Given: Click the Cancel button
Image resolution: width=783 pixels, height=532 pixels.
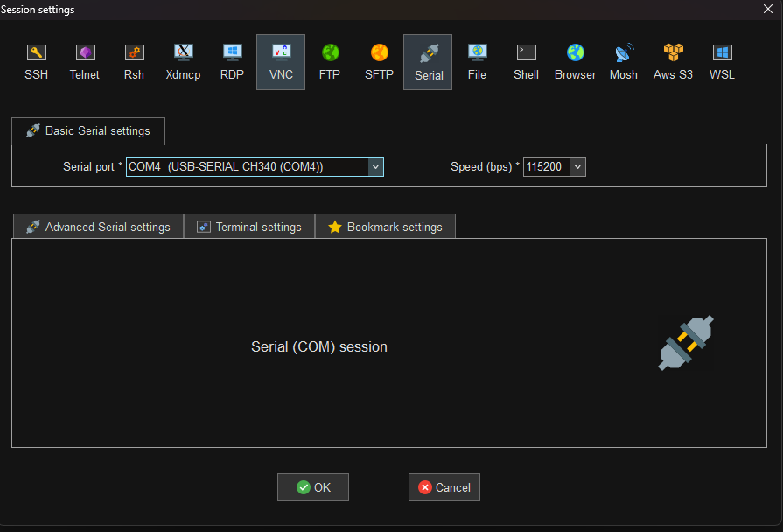Looking at the screenshot, I should [x=444, y=487].
